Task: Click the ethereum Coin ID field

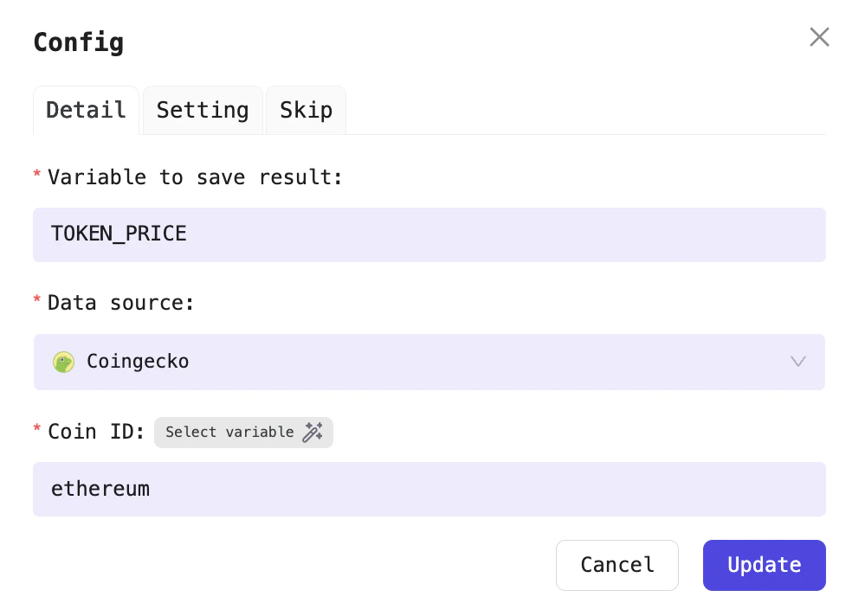Action: click(429, 489)
